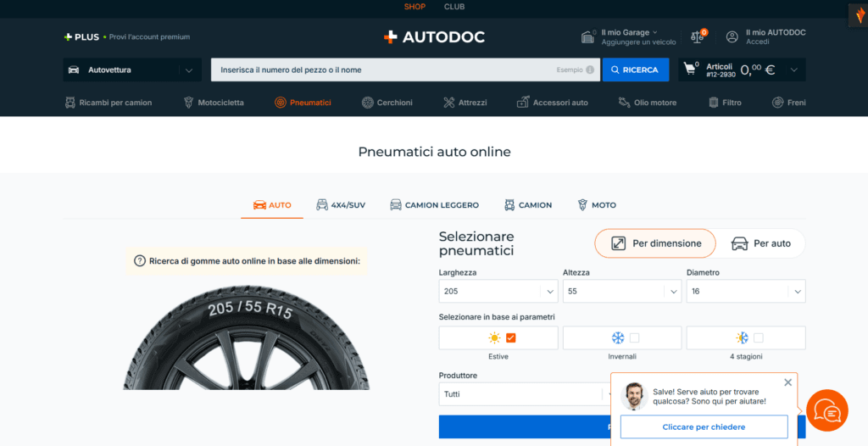
Task: Check the 4 stagioni checkbox
Action: [759, 338]
